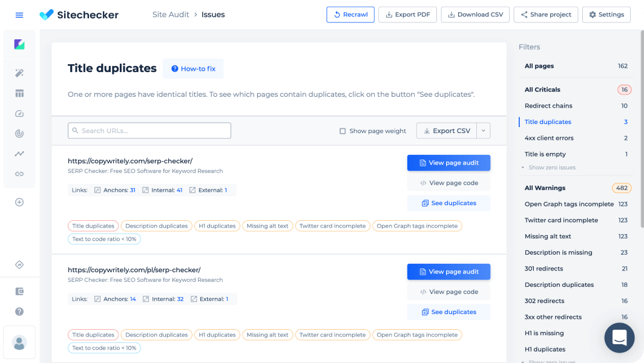Click the magnifier icon in the Search URLs field
The width and height of the screenshot is (644, 363).
click(75, 131)
